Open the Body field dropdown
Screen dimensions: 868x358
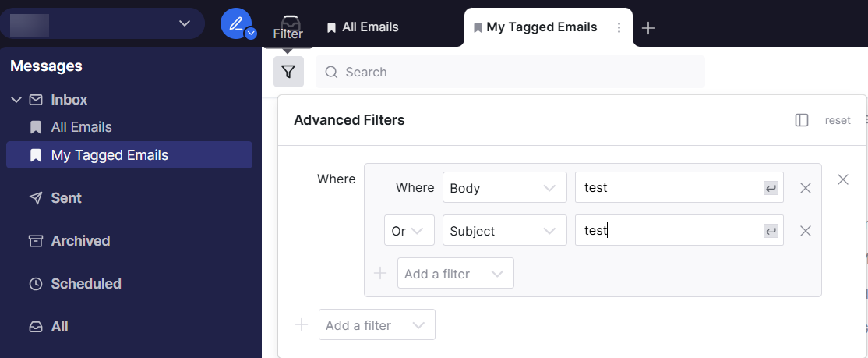(504, 188)
